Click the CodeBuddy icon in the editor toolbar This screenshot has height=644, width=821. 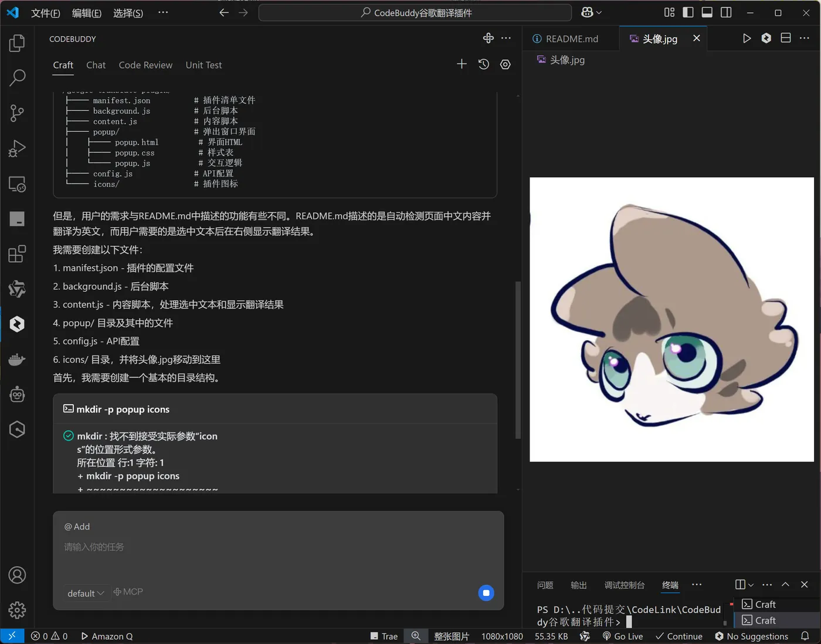point(766,38)
